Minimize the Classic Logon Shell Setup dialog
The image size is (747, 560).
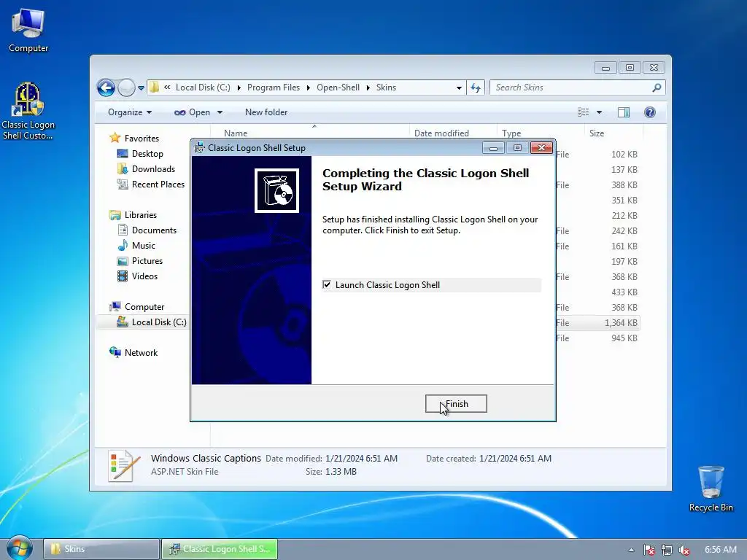pos(493,147)
